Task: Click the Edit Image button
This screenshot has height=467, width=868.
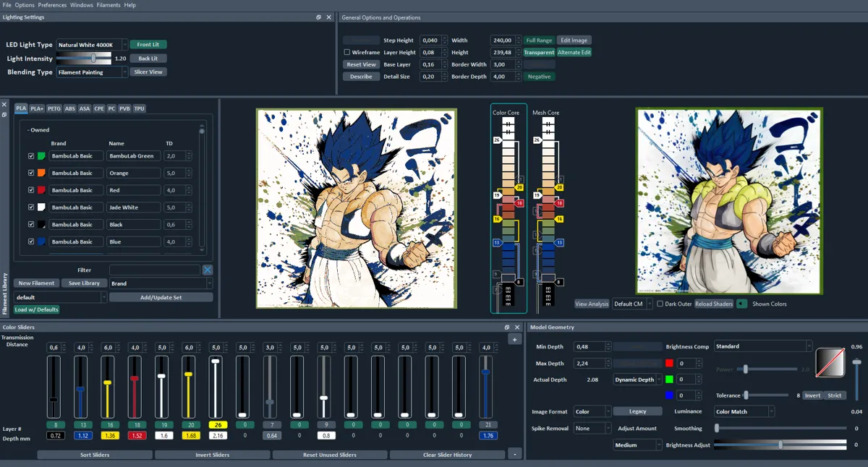Action: 574,40
